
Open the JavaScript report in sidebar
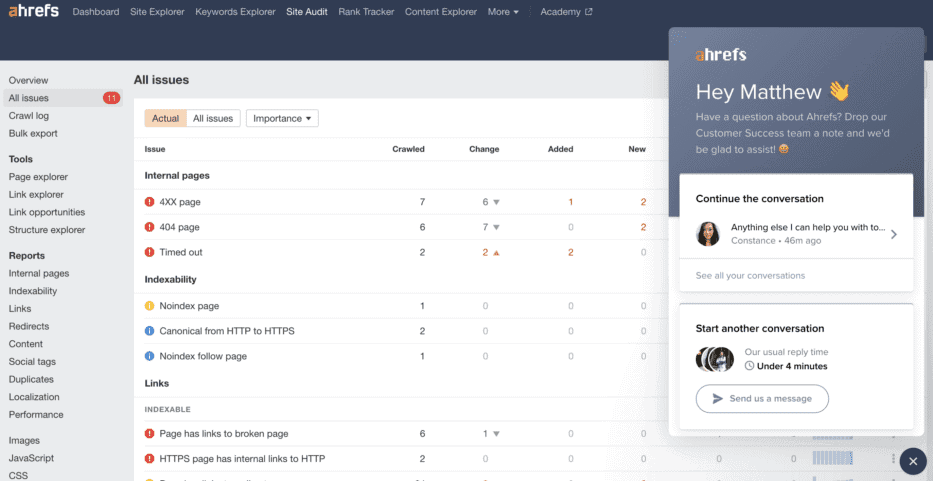tap(32, 458)
